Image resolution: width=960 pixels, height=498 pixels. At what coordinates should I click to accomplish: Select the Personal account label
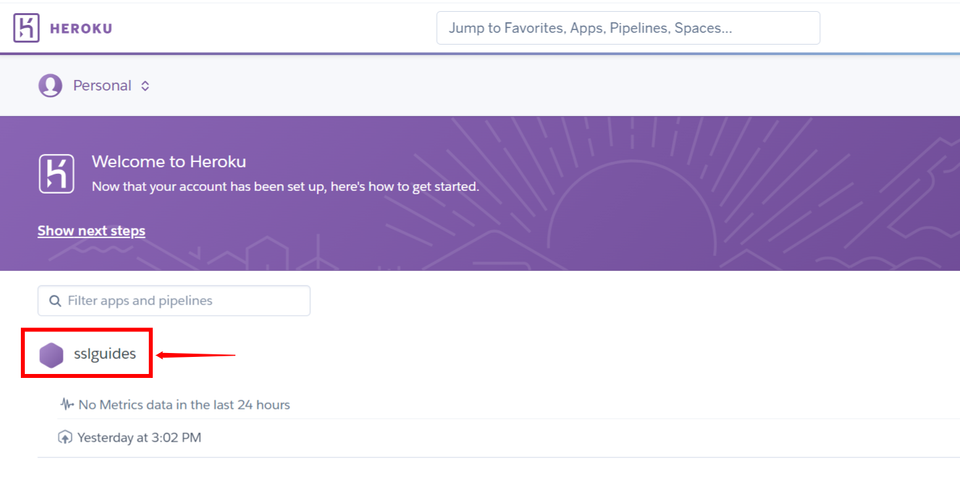pyautogui.click(x=102, y=86)
